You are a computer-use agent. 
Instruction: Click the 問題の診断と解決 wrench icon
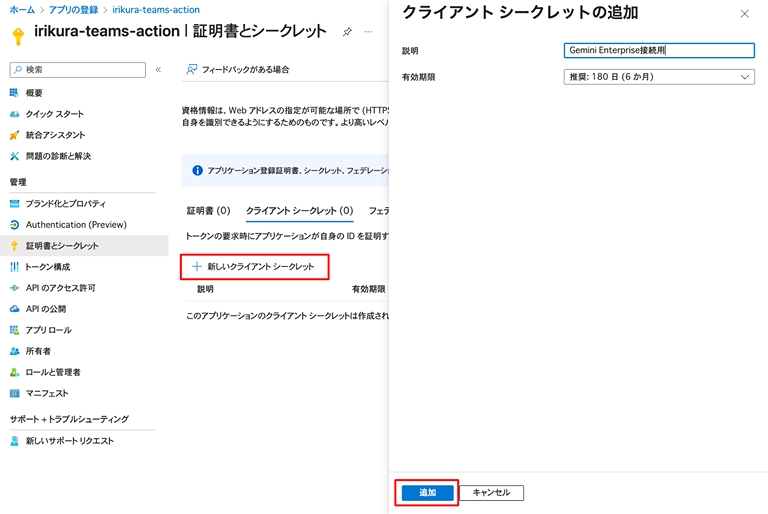tap(14, 156)
